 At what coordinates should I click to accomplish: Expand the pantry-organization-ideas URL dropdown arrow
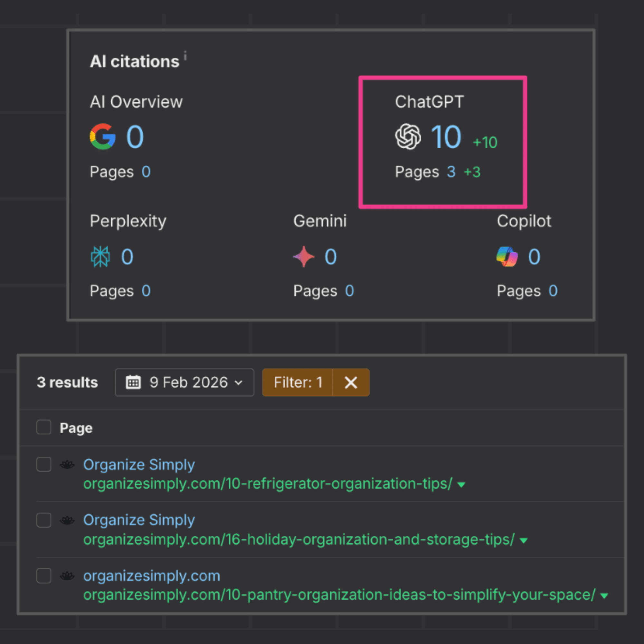point(604,596)
